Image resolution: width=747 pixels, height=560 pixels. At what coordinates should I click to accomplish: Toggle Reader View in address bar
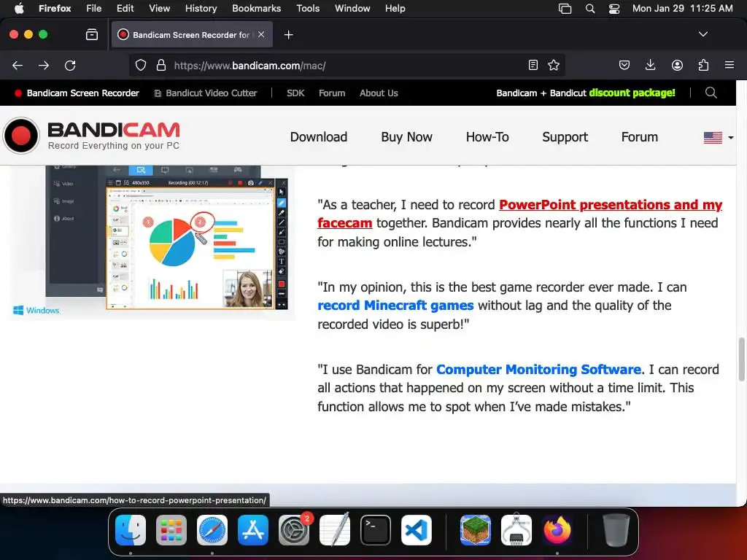pos(533,65)
